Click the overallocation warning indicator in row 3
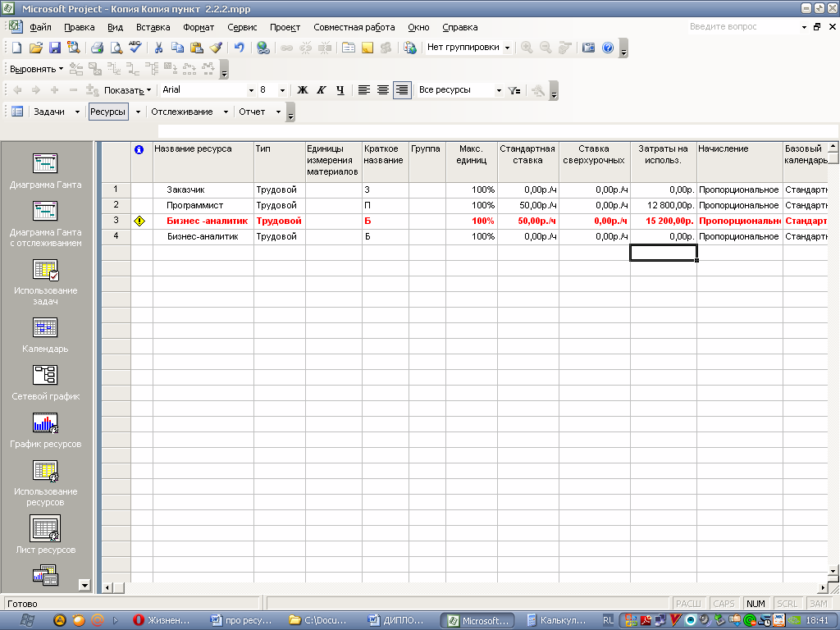 (x=139, y=221)
